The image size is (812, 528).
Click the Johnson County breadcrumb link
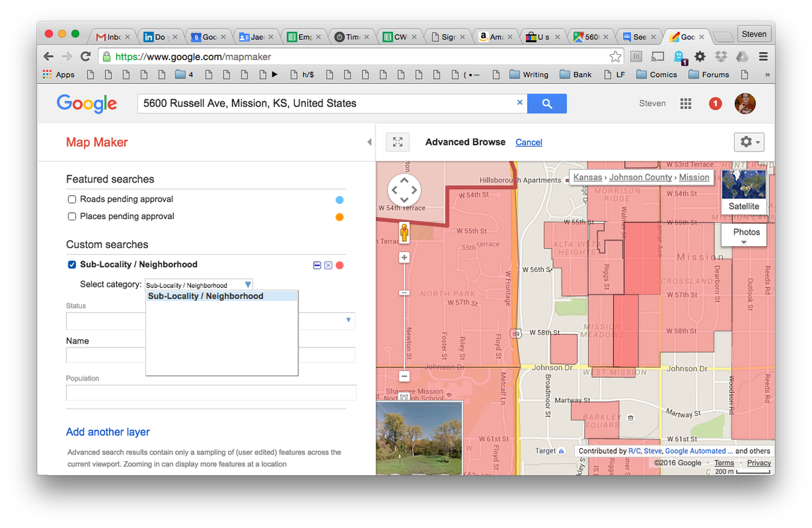(x=641, y=177)
